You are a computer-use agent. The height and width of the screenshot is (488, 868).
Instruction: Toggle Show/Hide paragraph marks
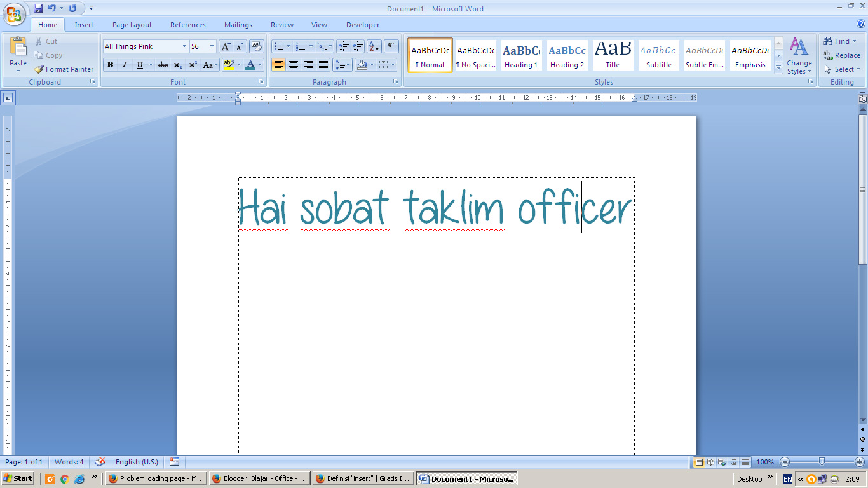[x=391, y=46]
